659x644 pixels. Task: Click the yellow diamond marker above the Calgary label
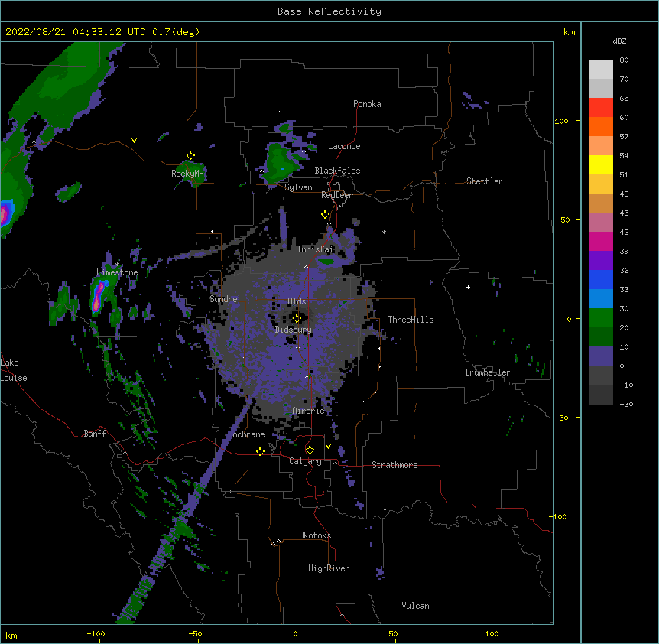[310, 450]
